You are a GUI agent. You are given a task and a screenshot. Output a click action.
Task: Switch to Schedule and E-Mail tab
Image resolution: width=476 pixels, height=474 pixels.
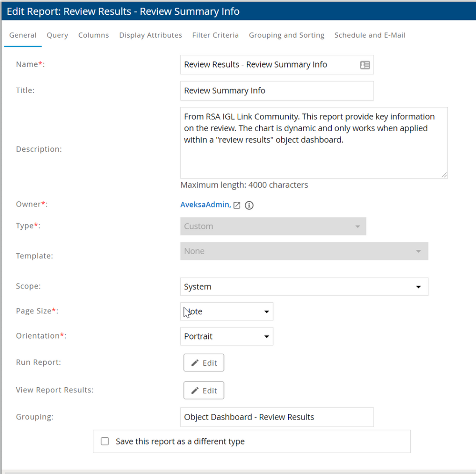[x=370, y=35]
